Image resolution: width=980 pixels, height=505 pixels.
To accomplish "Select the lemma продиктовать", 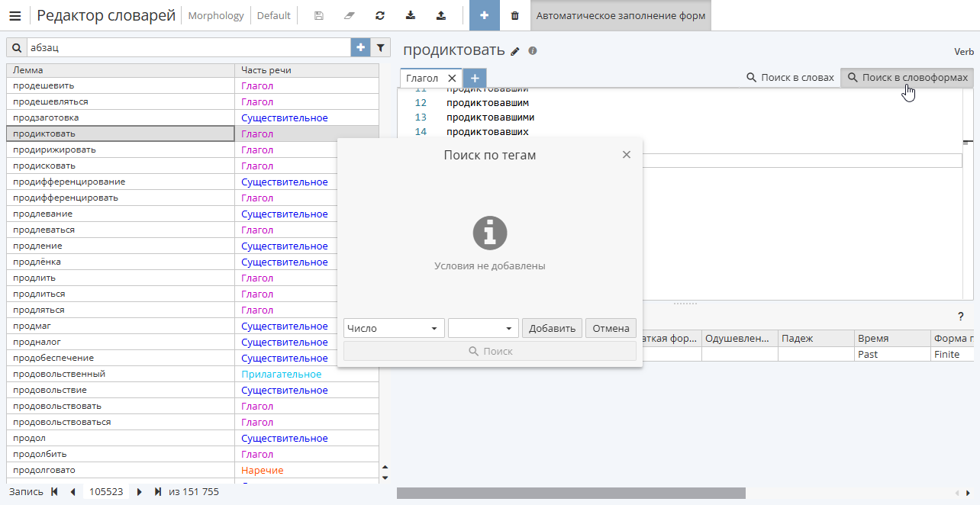I will [x=120, y=133].
